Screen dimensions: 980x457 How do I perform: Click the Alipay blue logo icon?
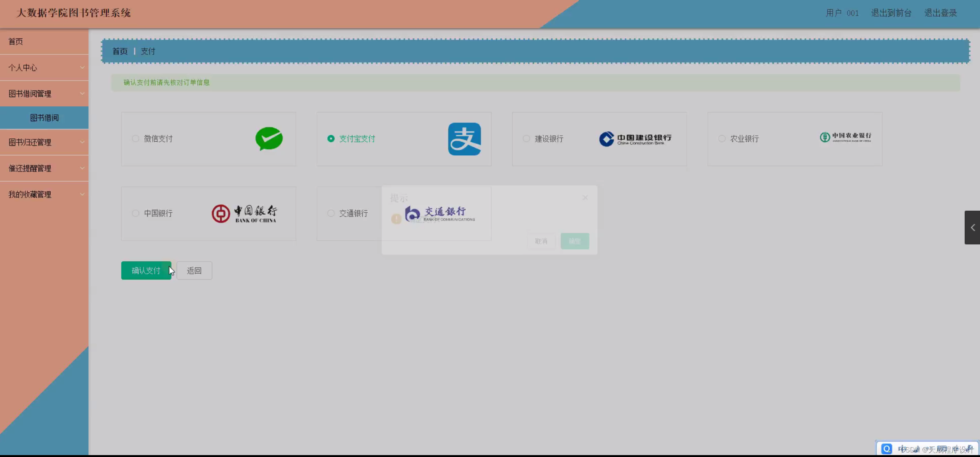pos(464,139)
